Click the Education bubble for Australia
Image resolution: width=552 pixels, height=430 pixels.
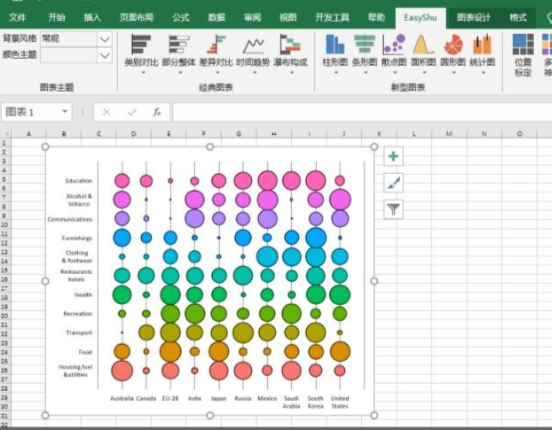122,181
